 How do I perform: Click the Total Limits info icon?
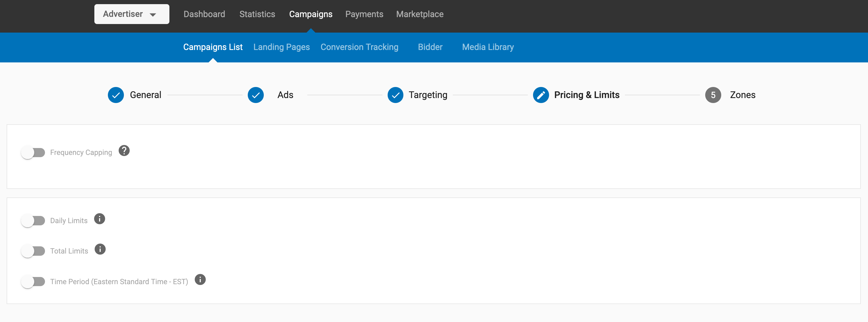click(100, 249)
